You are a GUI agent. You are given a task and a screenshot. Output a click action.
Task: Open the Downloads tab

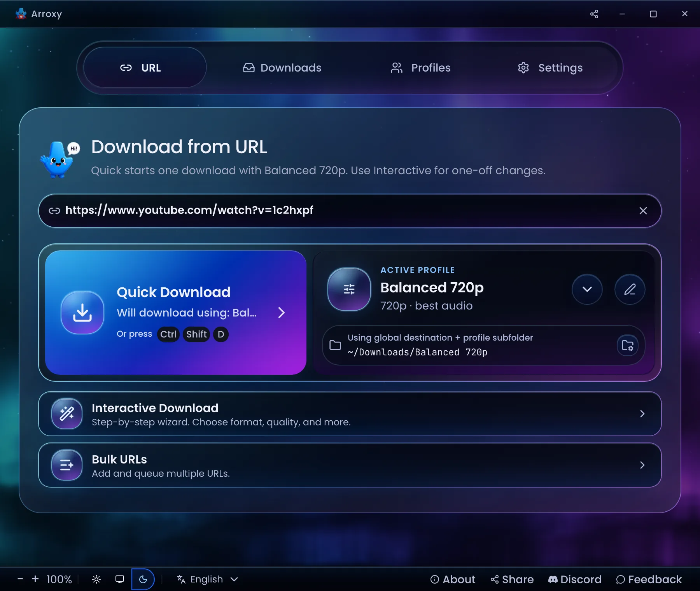282,68
